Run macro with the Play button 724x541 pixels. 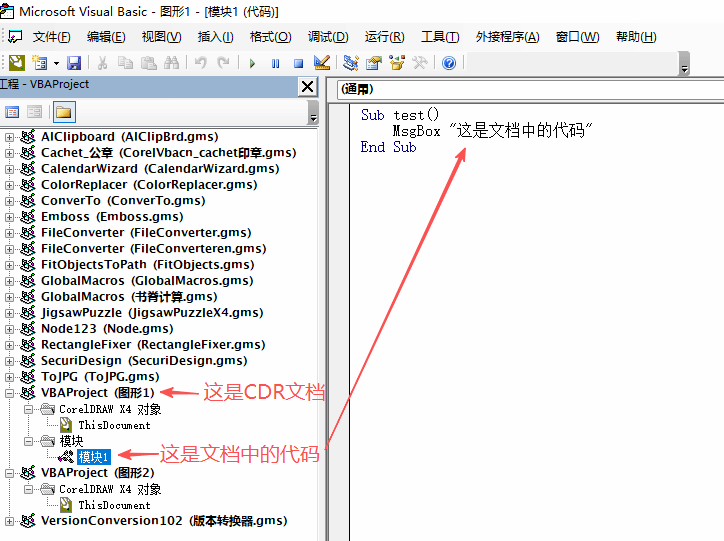pos(252,63)
